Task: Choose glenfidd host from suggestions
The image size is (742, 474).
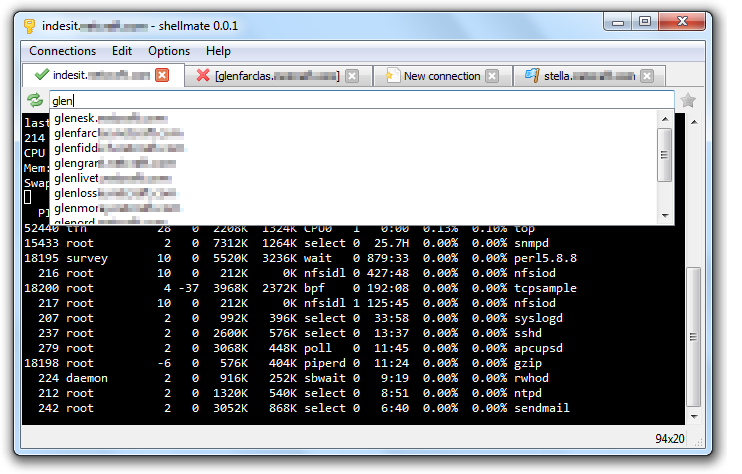Action: [354, 149]
